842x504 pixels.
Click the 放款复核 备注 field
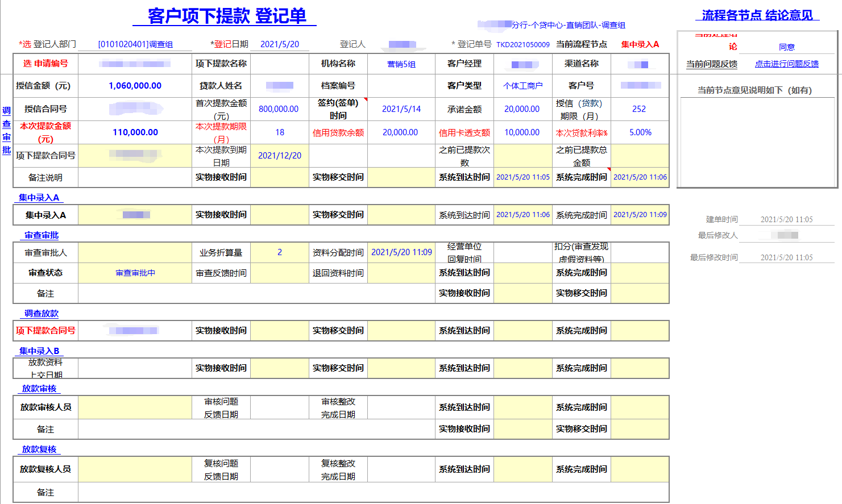(x=374, y=493)
